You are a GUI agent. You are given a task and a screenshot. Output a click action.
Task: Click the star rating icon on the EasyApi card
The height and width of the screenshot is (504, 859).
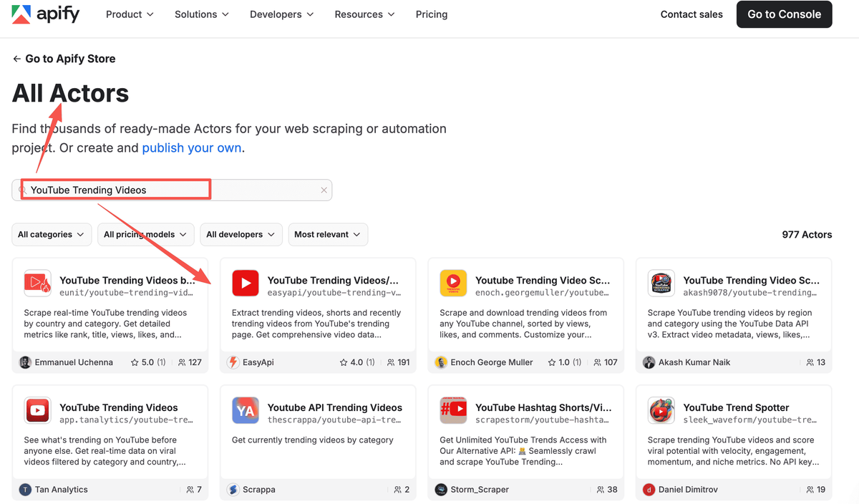point(344,362)
